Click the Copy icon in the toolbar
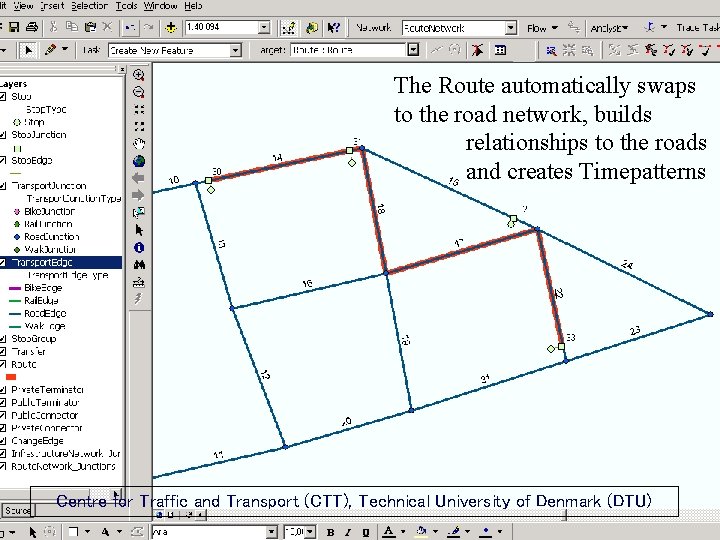The height and width of the screenshot is (540, 720). pos(72,27)
